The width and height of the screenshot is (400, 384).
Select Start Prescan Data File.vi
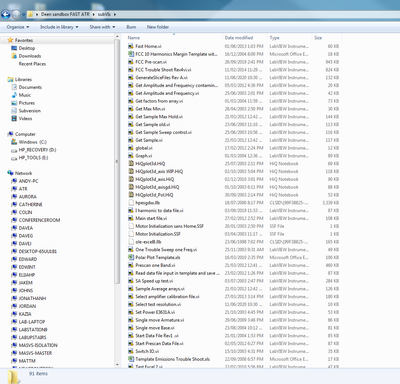(x=159, y=343)
